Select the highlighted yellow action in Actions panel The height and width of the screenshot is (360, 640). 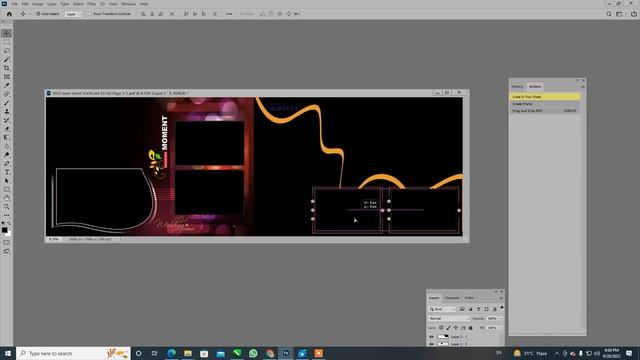click(x=545, y=97)
